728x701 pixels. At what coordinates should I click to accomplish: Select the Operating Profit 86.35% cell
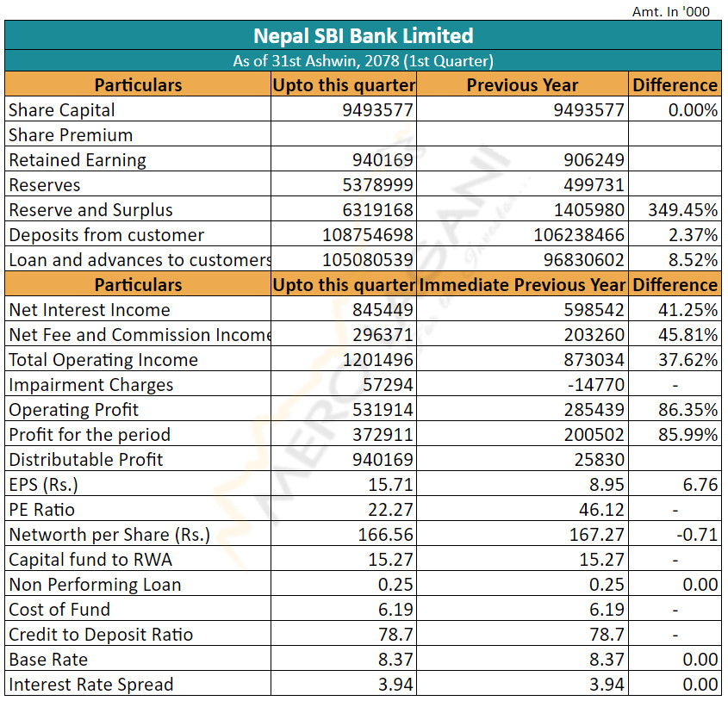coord(688,410)
